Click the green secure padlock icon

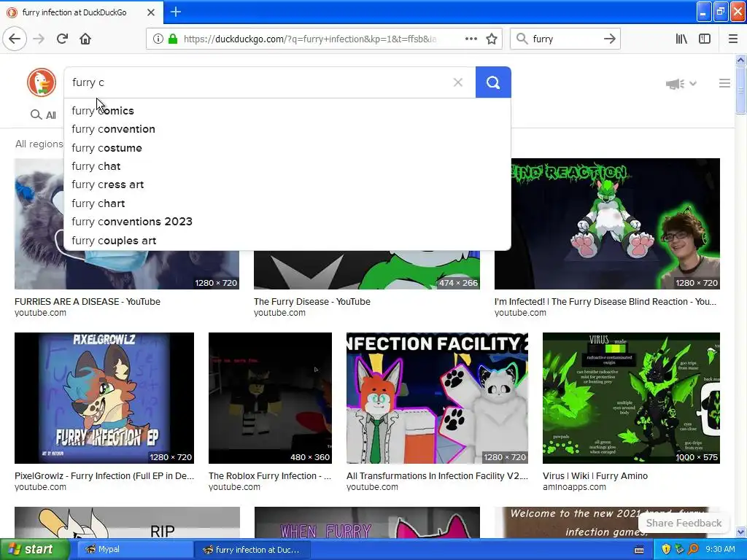click(173, 39)
